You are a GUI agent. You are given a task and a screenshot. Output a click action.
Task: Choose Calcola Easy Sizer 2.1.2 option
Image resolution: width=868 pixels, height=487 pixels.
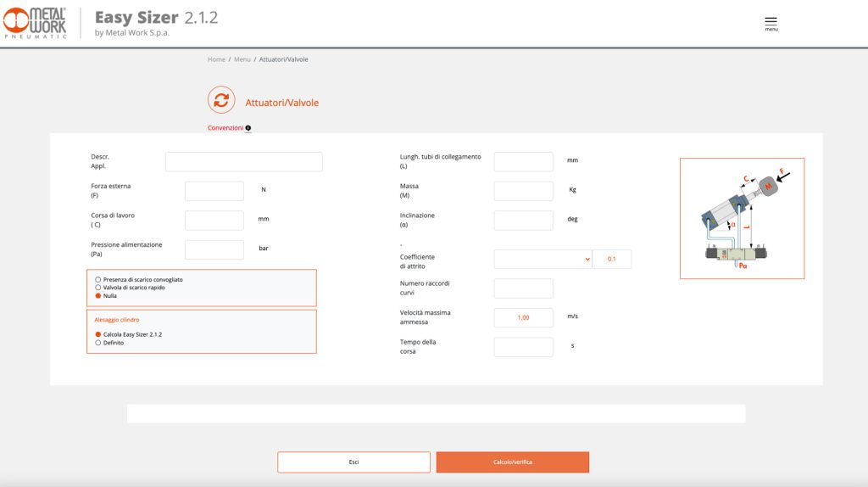click(x=98, y=334)
